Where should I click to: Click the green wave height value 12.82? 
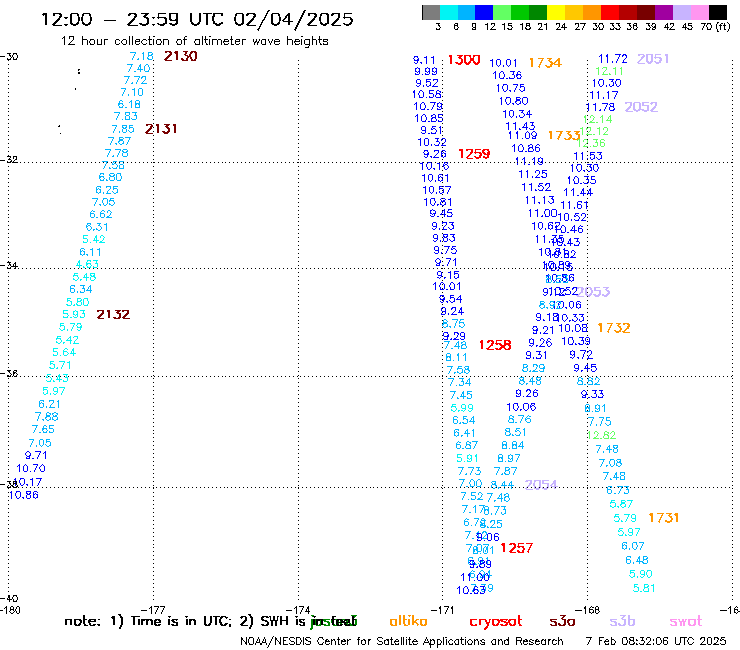[x=602, y=435]
